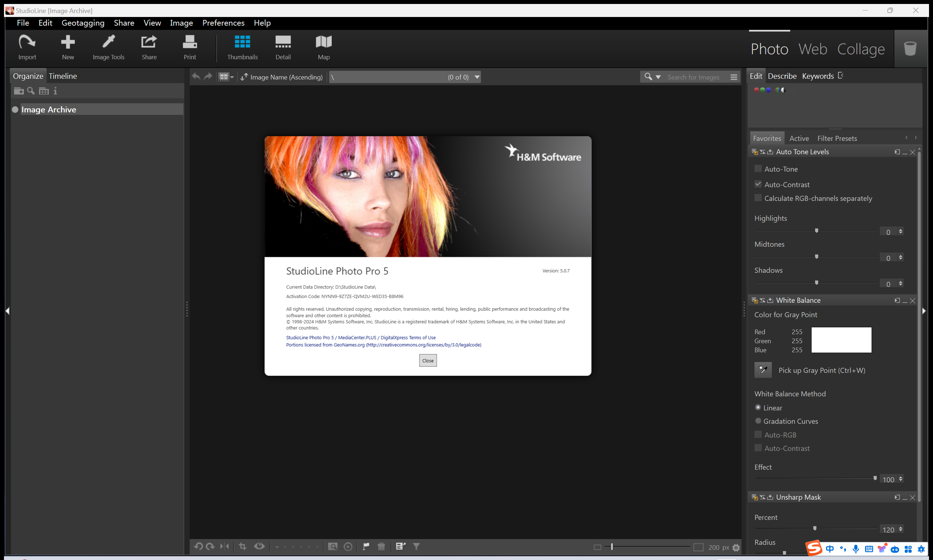This screenshot has width=933, height=560.
Task: Click the Close button in About dialog
Action: click(427, 360)
